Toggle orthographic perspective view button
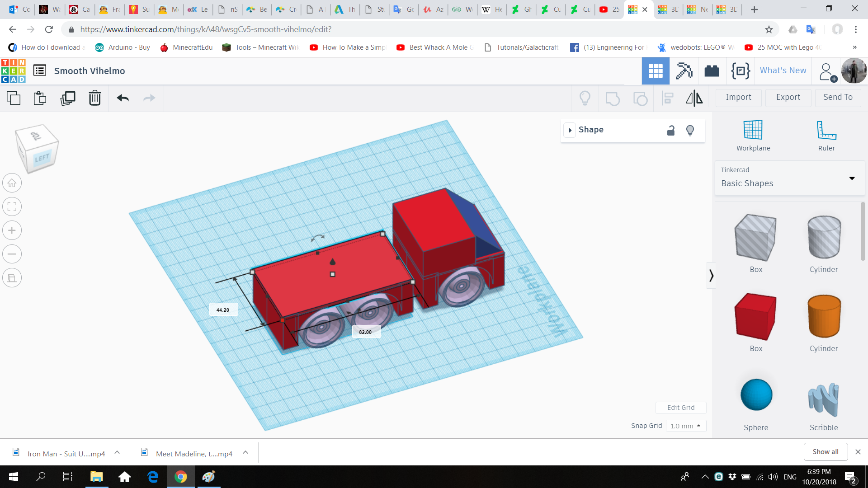Viewport: 868px width, 488px height. pos(12,278)
